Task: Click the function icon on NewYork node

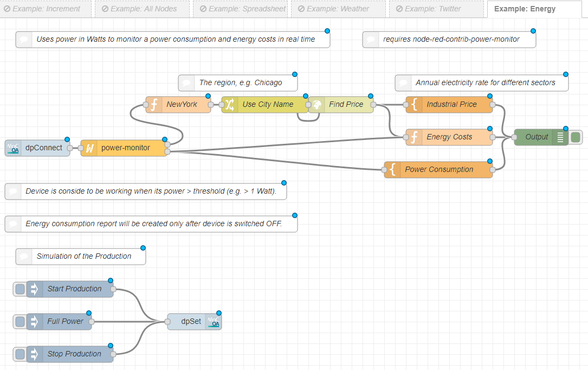Action: coord(154,104)
